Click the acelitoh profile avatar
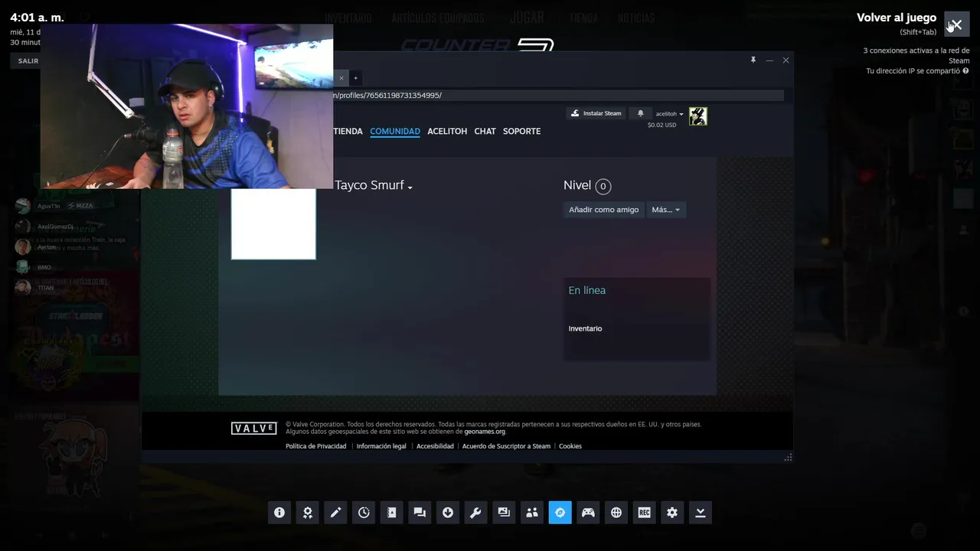 coord(697,116)
